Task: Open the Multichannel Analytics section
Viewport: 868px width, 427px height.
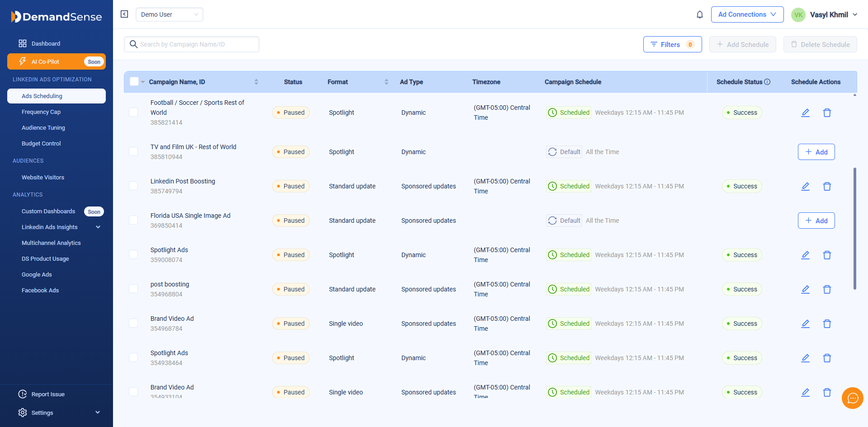Action: point(51,243)
